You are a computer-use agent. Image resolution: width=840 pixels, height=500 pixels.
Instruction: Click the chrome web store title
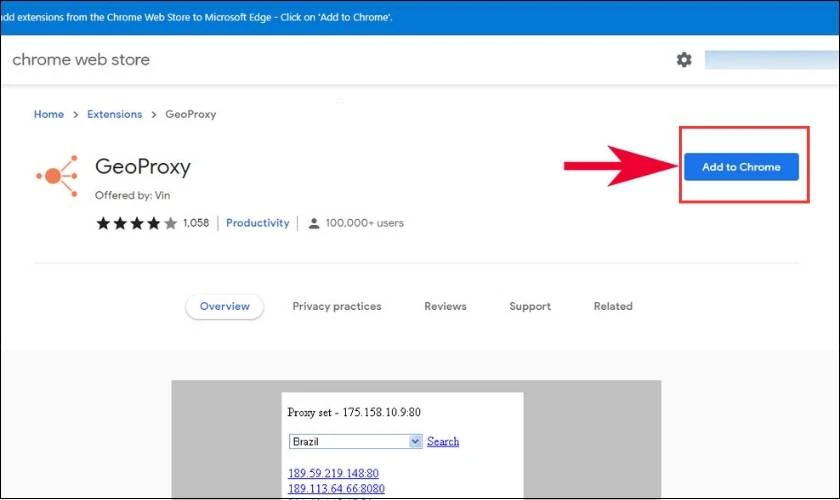[81, 59]
